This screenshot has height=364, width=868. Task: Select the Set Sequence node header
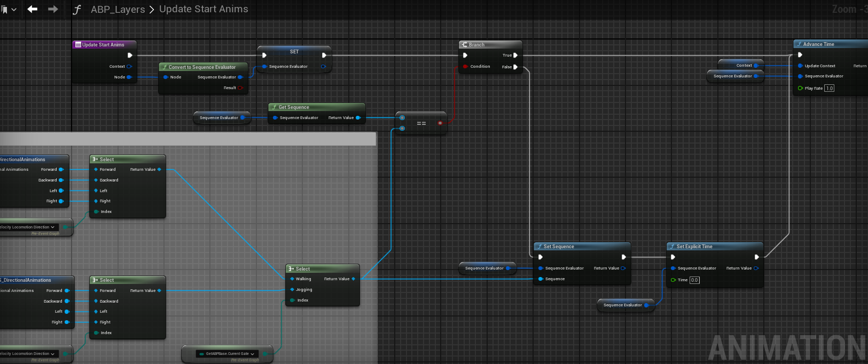coord(582,247)
